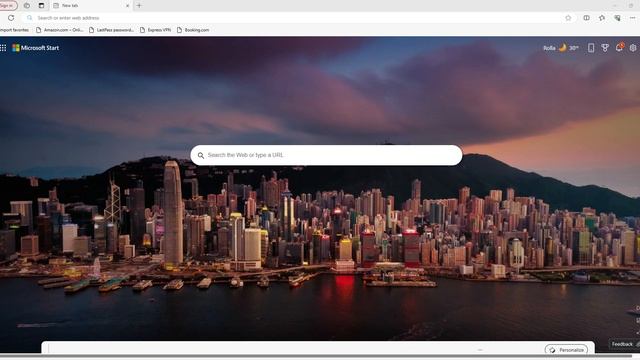Screen dimensions: 640x360
Task: Expand the feed panel handle at bottom
Action: pyautogui.click(x=480, y=350)
